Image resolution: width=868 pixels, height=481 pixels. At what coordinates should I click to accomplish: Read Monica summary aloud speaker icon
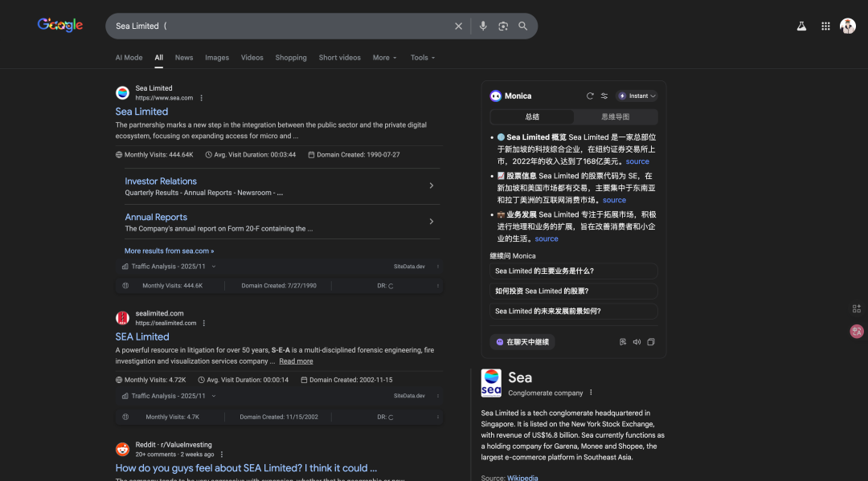click(x=637, y=342)
